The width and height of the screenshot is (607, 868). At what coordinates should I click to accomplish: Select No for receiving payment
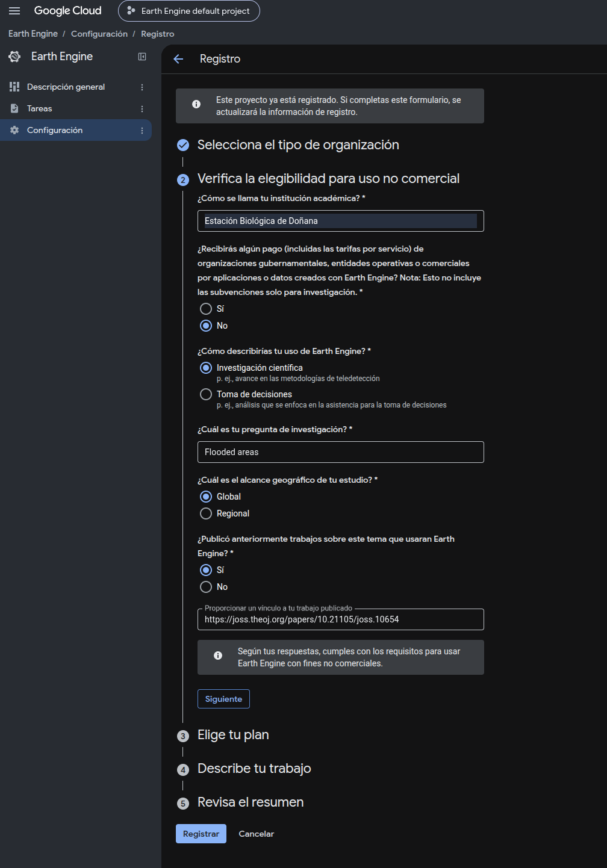206,326
